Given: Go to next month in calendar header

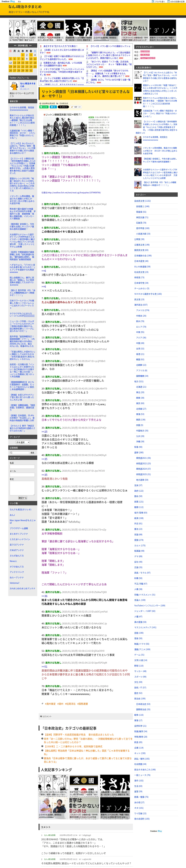Looking at the screenshot, I should click(30, 45).
